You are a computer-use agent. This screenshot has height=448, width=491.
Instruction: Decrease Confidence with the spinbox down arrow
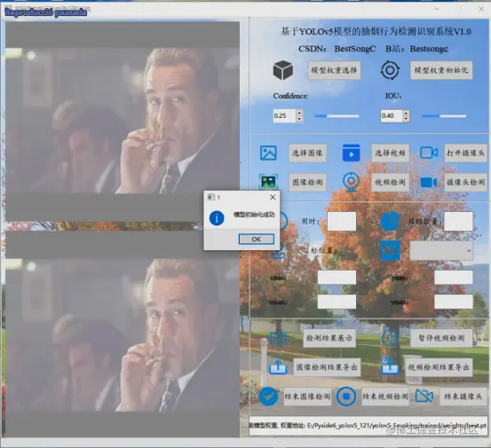tap(299, 119)
